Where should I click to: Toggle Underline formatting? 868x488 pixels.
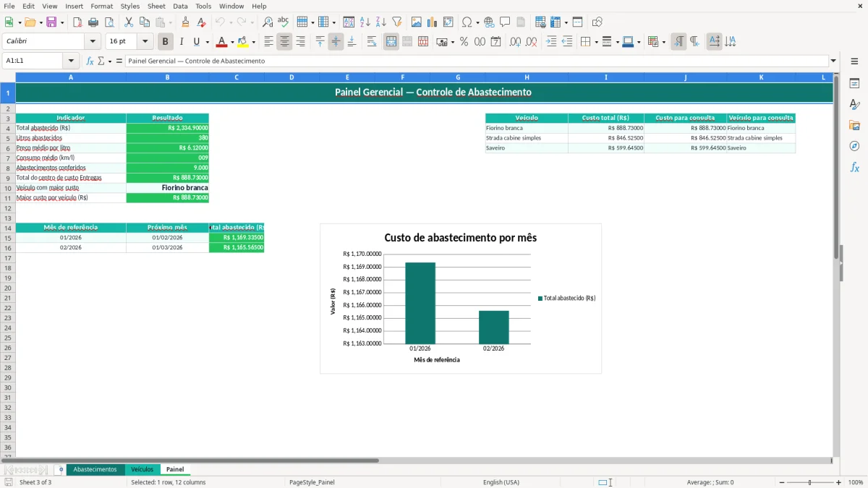coord(196,42)
